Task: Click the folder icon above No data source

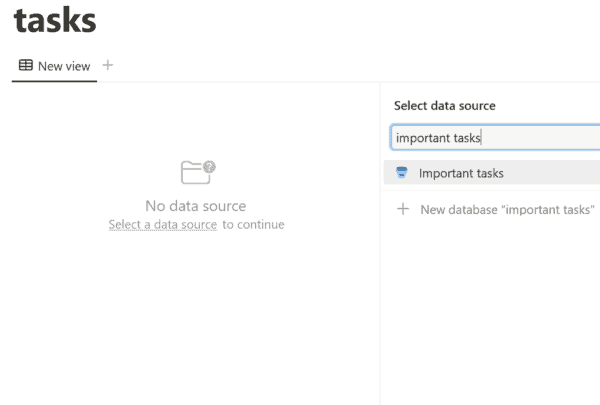Action: point(196,173)
